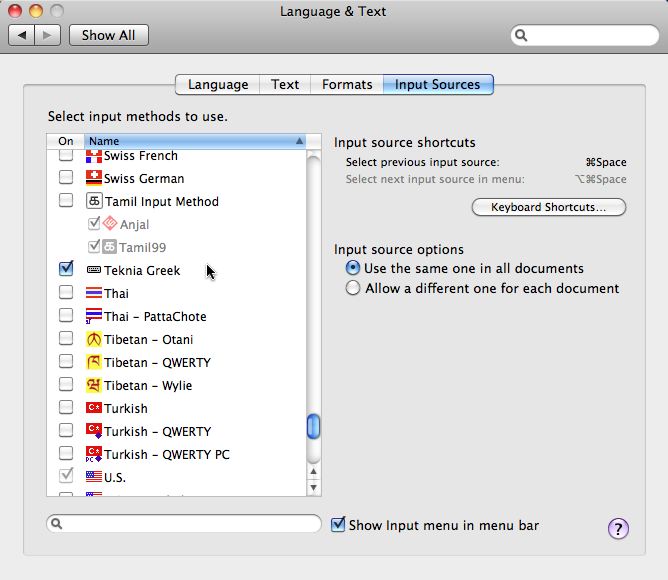Open Keyboard Shortcuts settings
This screenshot has width=668, height=580.
[x=548, y=207]
